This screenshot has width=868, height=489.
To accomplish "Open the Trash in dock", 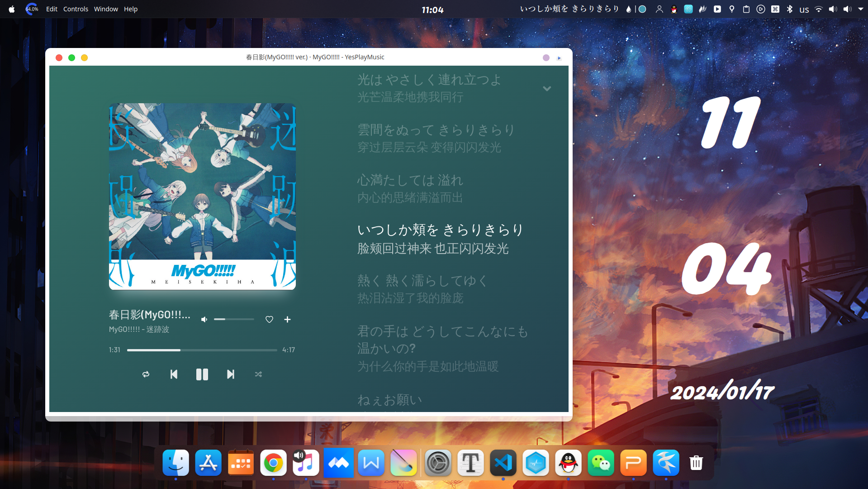I will pos(696,463).
